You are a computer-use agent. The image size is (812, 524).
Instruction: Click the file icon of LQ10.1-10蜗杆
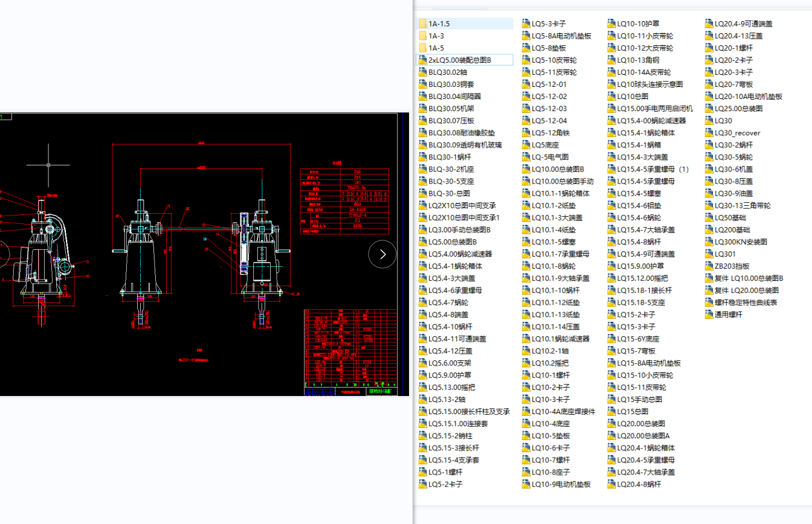[526, 290]
